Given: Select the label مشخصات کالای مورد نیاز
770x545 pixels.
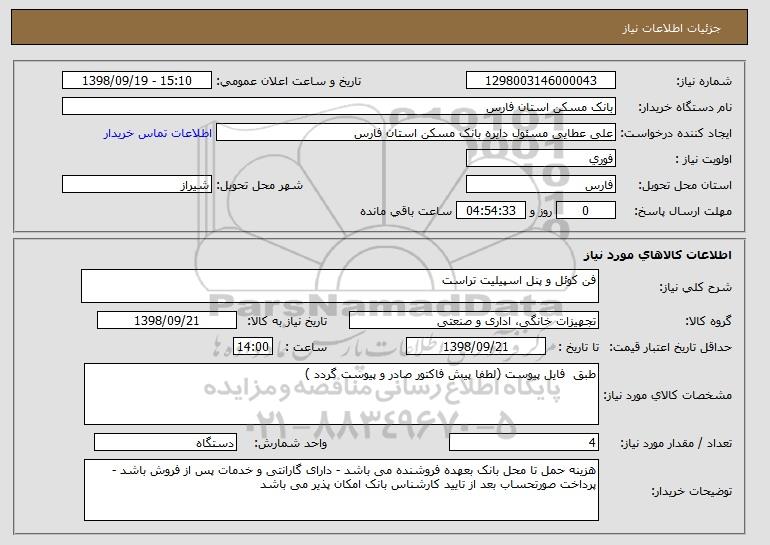Looking at the screenshot, I should [667, 395].
